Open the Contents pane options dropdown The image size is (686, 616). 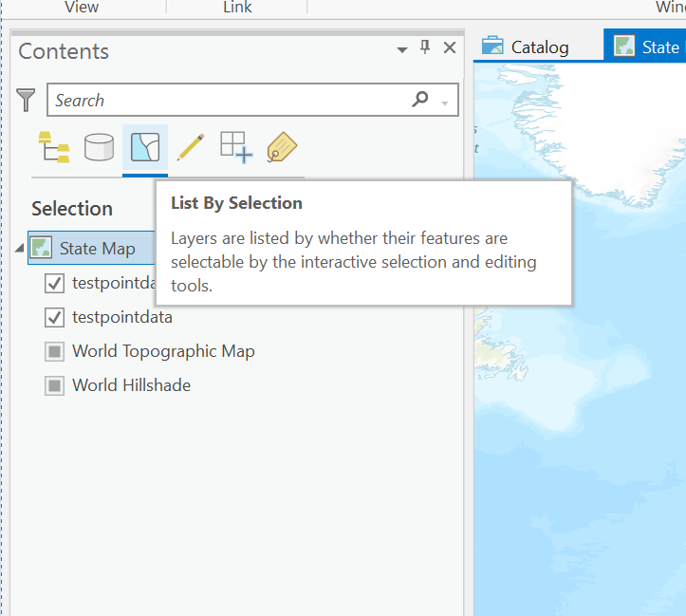pos(402,49)
